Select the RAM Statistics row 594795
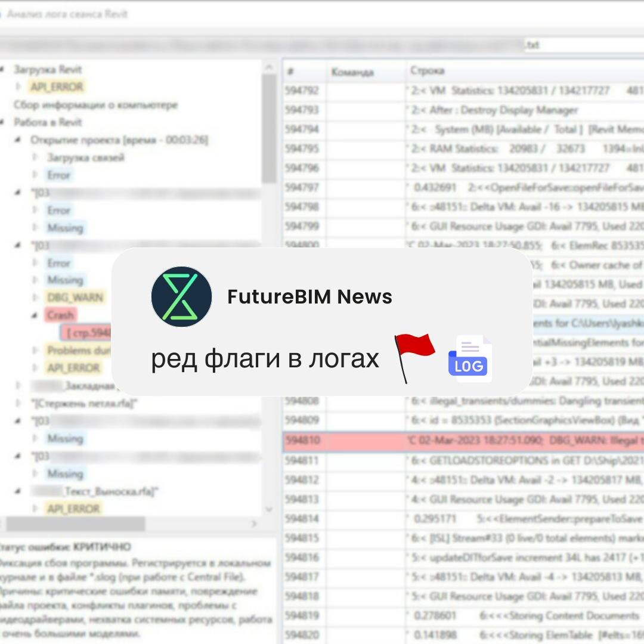 pos(463,148)
